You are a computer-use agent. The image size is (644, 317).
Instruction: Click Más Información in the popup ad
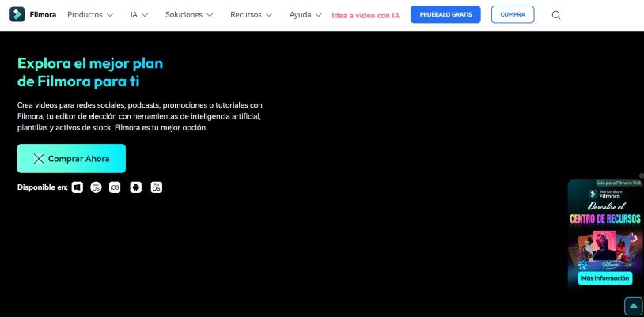[x=605, y=278]
